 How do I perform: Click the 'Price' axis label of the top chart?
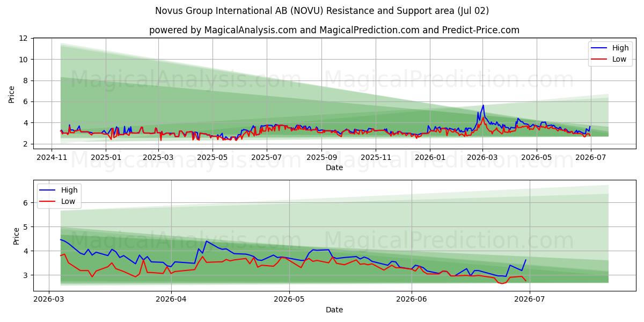12,94
